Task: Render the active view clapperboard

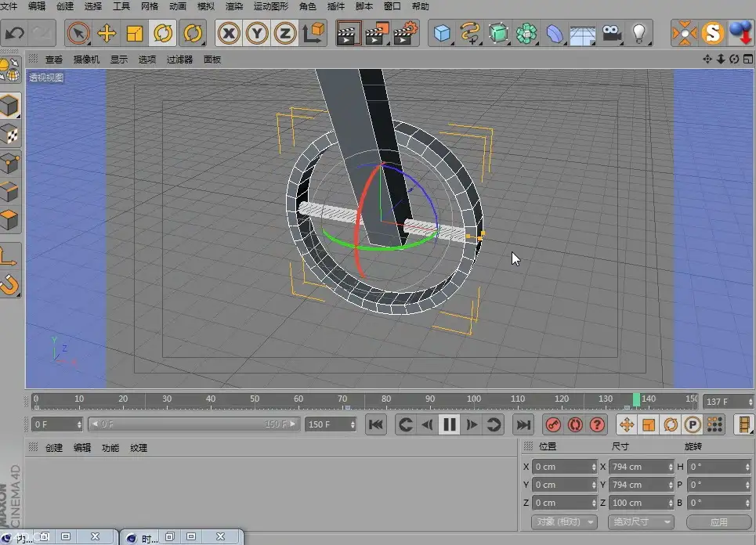Action: coord(349,33)
